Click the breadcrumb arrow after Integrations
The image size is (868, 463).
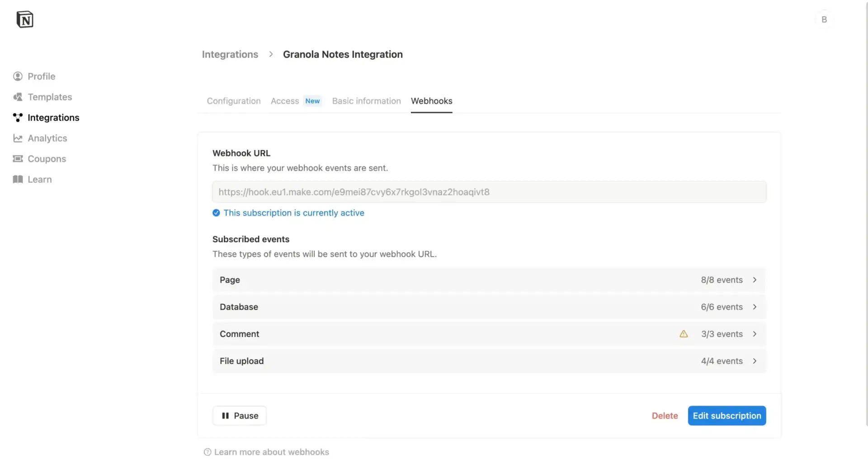(x=271, y=54)
